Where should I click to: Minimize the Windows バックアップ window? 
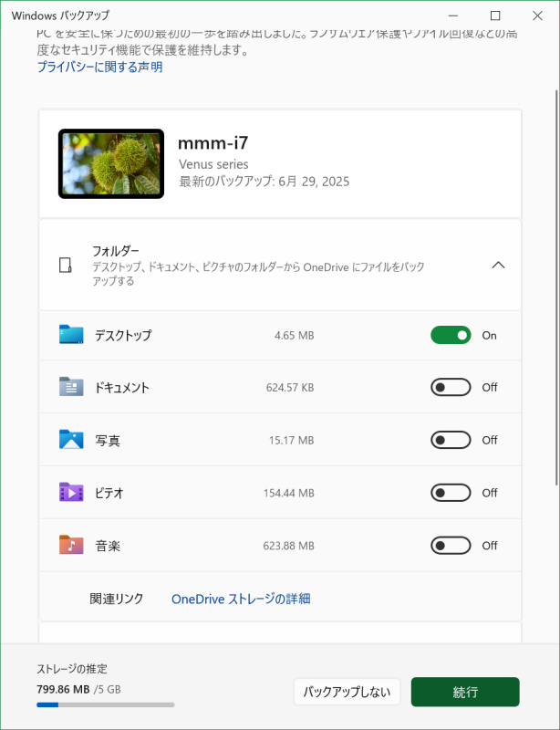click(453, 16)
